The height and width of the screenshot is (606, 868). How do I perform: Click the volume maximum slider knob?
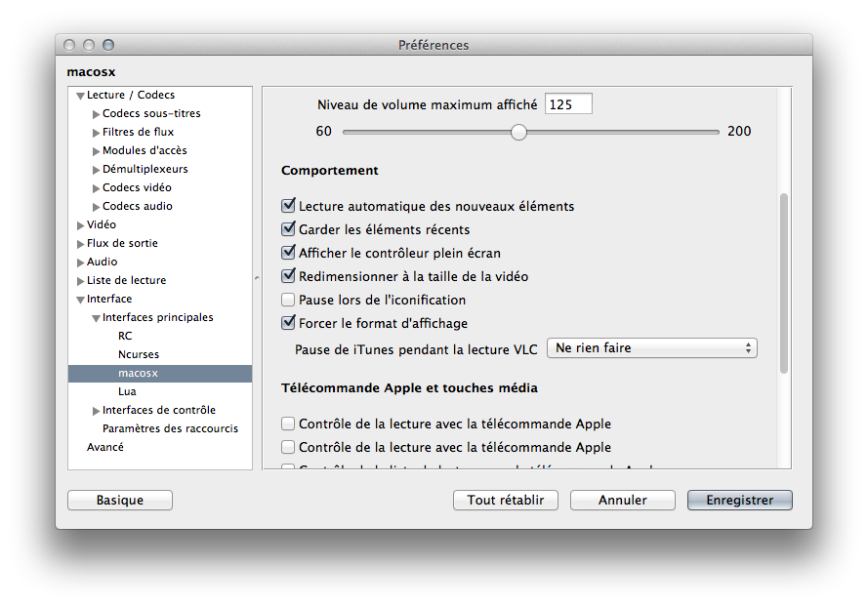[518, 132]
